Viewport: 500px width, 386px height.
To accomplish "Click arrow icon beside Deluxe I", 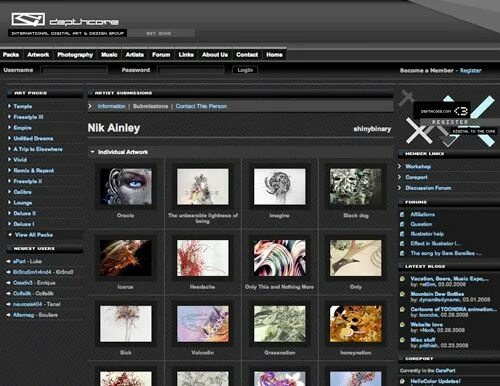I will [9, 224].
